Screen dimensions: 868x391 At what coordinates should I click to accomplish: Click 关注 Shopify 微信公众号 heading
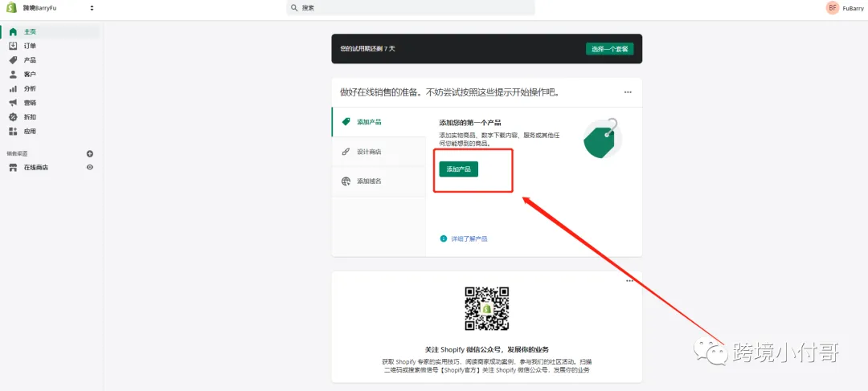[x=486, y=349]
